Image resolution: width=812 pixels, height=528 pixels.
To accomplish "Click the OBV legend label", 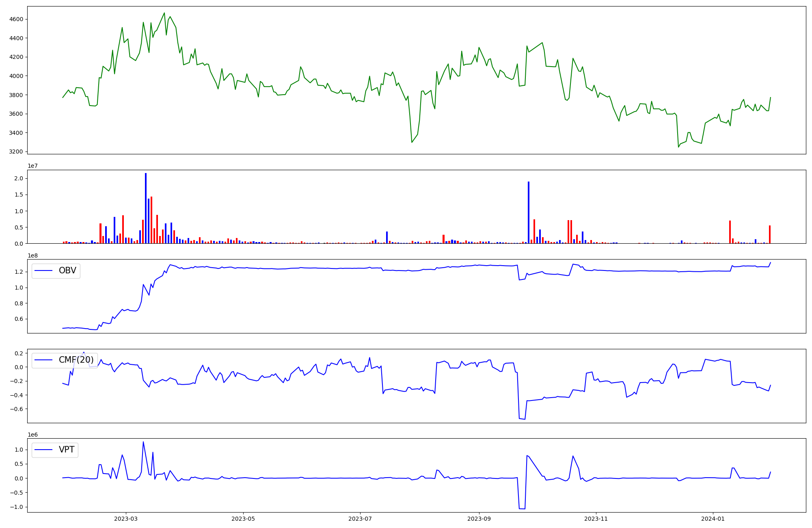I will [x=67, y=270].
